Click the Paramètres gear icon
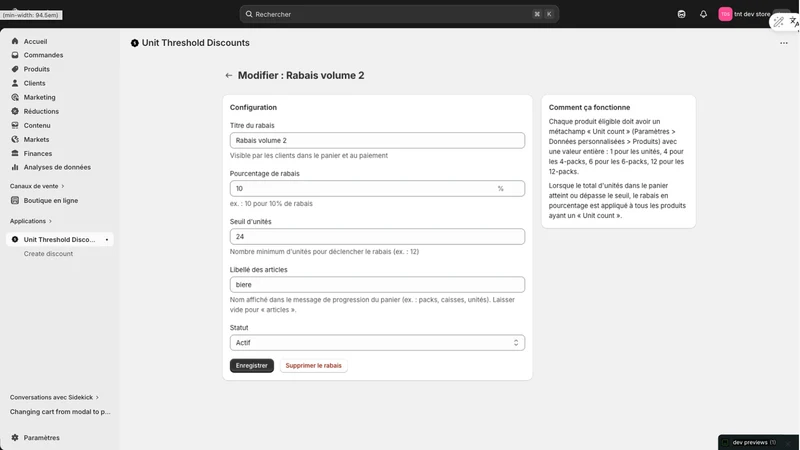 (15, 438)
